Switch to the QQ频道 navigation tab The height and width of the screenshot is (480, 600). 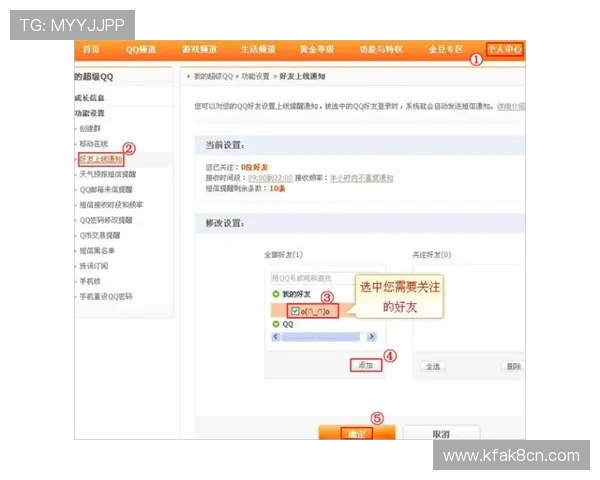(x=141, y=49)
